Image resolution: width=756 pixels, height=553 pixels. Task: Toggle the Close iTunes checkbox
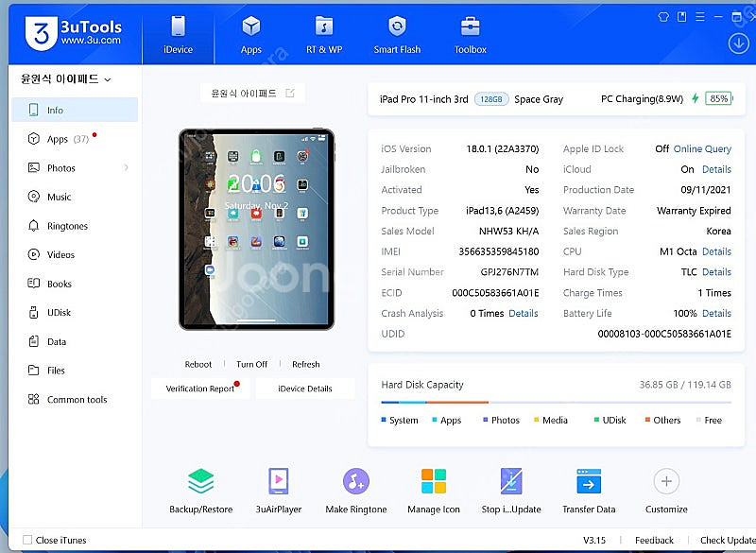pos(27,540)
